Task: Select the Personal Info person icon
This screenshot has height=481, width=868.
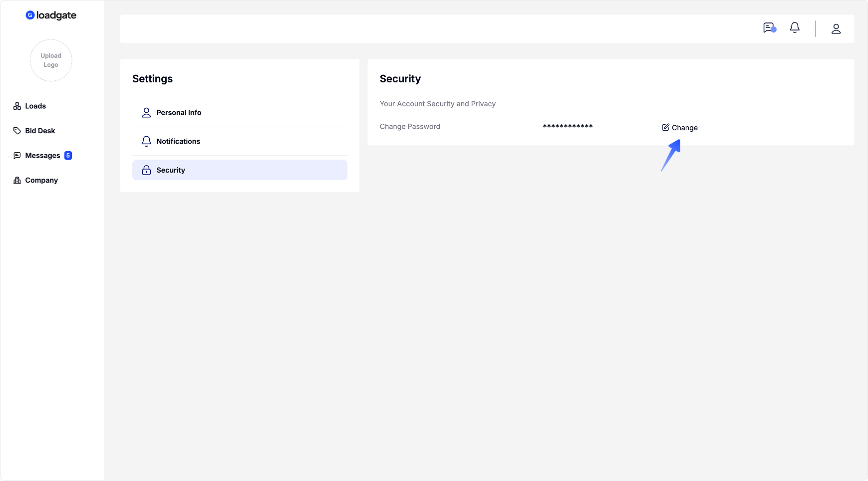Action: [146, 112]
